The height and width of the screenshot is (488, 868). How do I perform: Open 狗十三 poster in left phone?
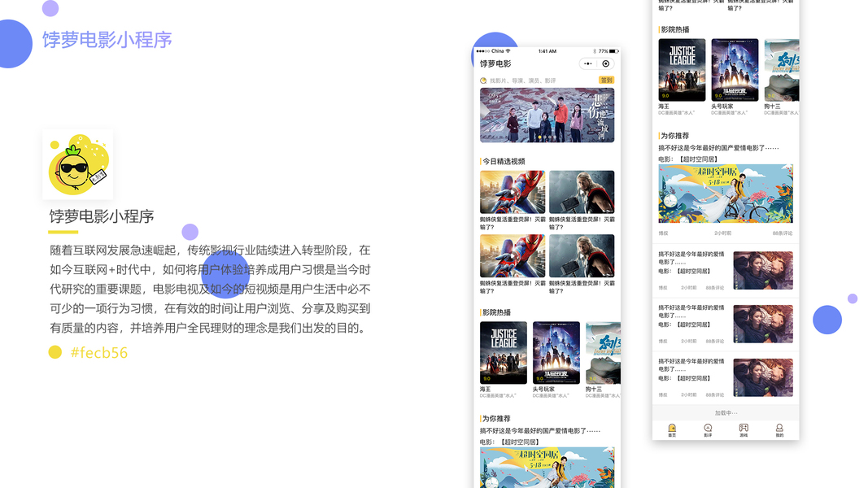point(603,353)
